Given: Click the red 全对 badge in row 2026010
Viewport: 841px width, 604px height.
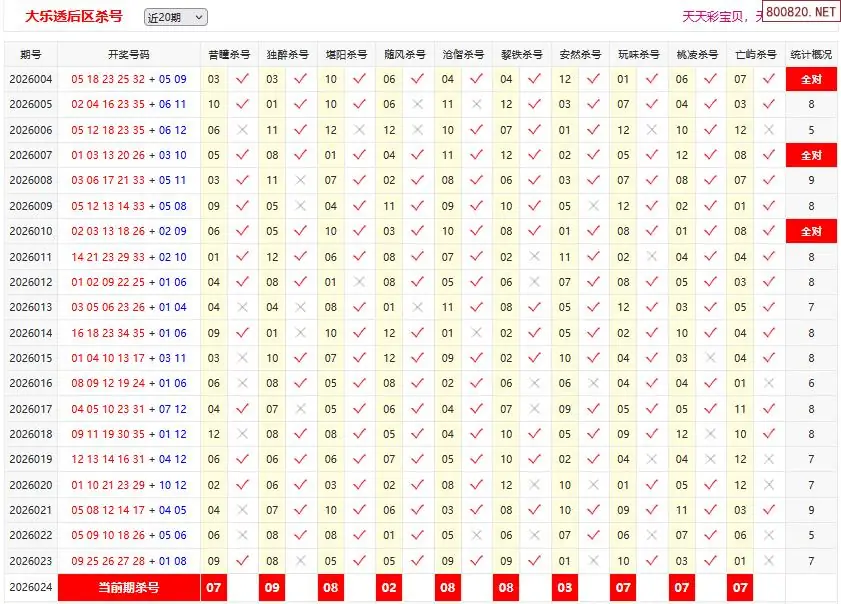Looking at the screenshot, I should (811, 231).
